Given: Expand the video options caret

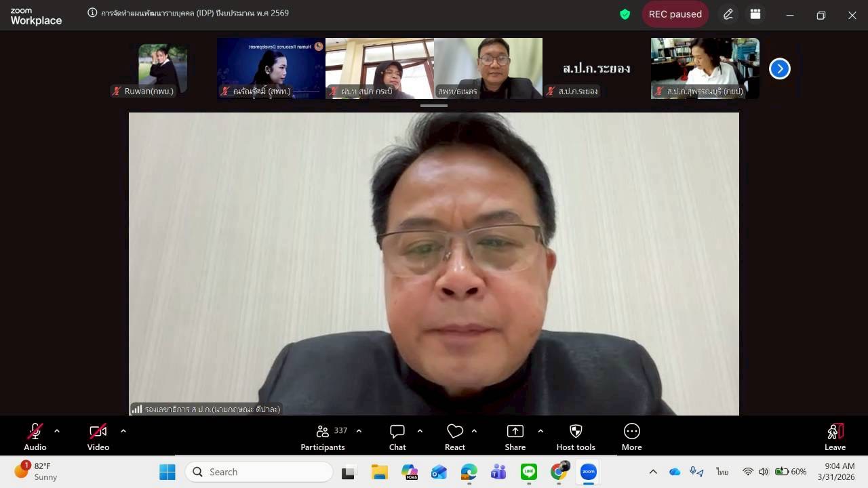Looking at the screenshot, I should [x=123, y=431].
